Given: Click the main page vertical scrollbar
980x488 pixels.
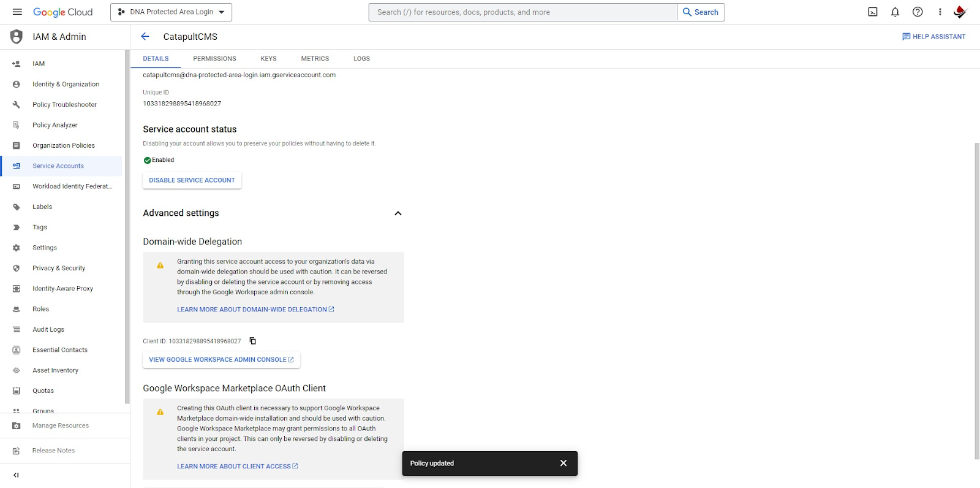Looking at the screenshot, I should 977,300.
